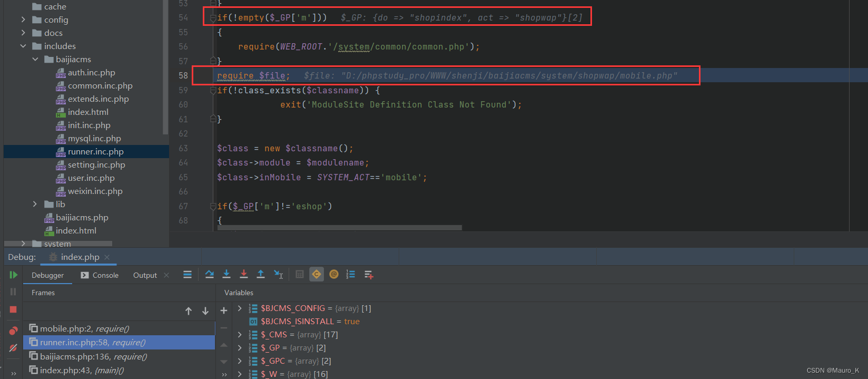Image resolution: width=868 pixels, height=379 pixels.
Task: Click the red Force Step Into icon
Action: point(243,274)
